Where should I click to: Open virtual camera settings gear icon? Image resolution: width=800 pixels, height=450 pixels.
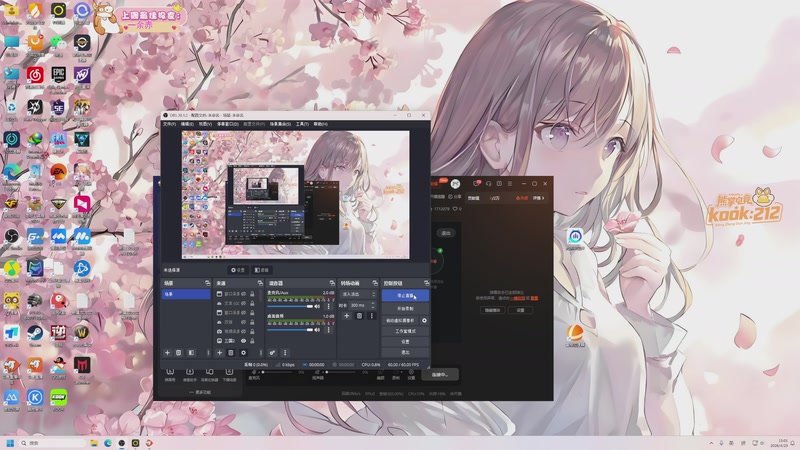[x=424, y=320]
